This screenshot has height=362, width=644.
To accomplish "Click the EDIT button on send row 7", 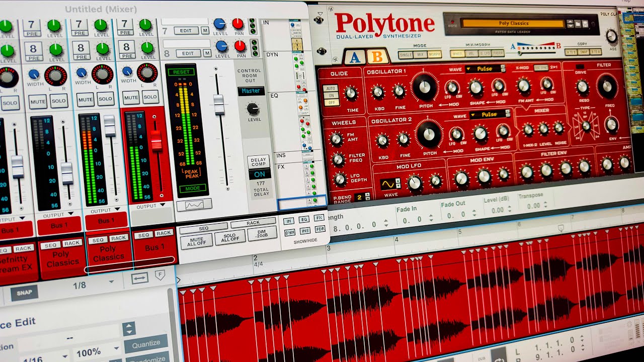I will pyautogui.click(x=186, y=31).
